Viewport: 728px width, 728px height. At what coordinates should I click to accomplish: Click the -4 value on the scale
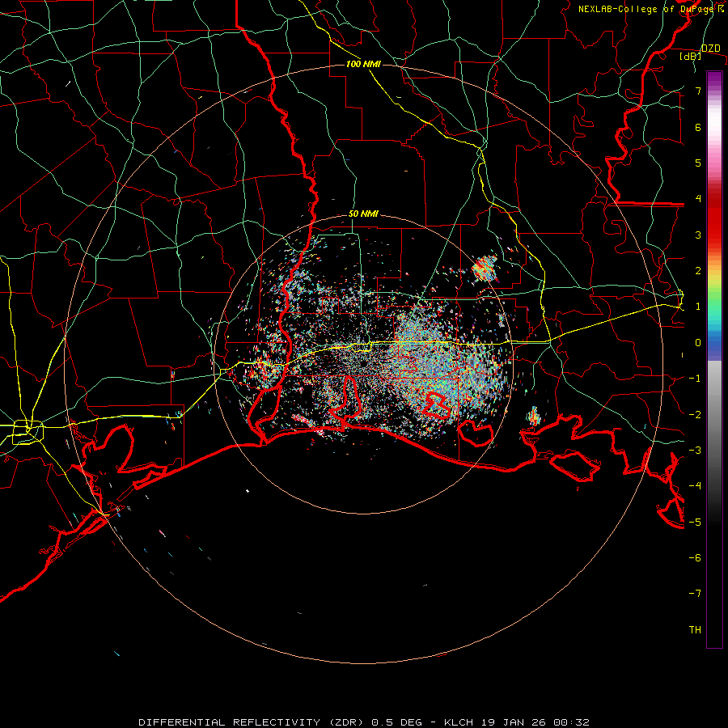click(695, 486)
